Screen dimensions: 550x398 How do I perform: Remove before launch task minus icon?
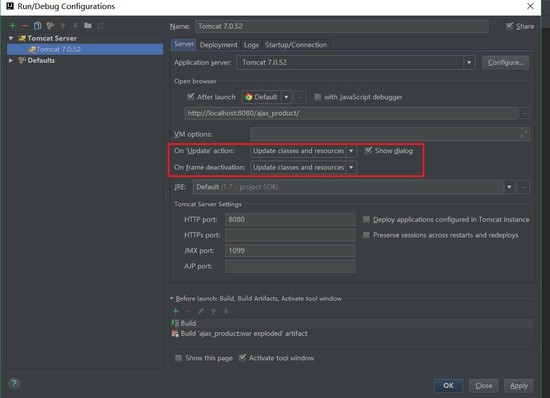(x=188, y=311)
